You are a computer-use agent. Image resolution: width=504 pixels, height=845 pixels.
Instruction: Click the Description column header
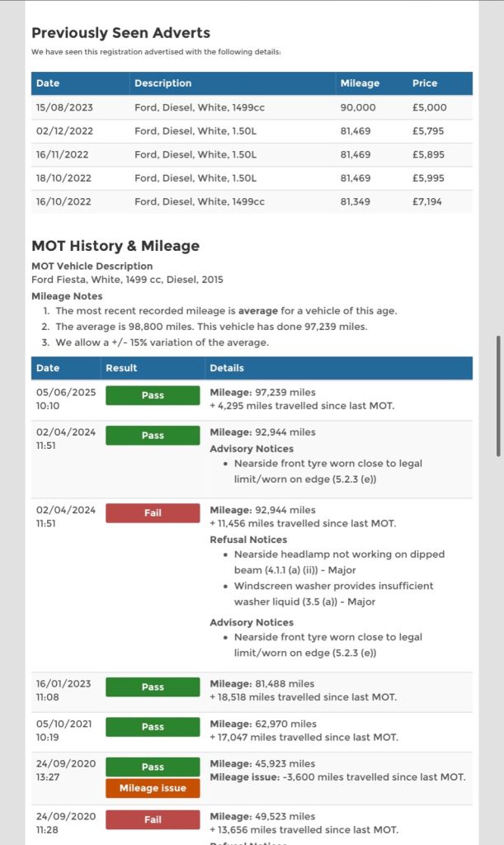click(x=163, y=83)
